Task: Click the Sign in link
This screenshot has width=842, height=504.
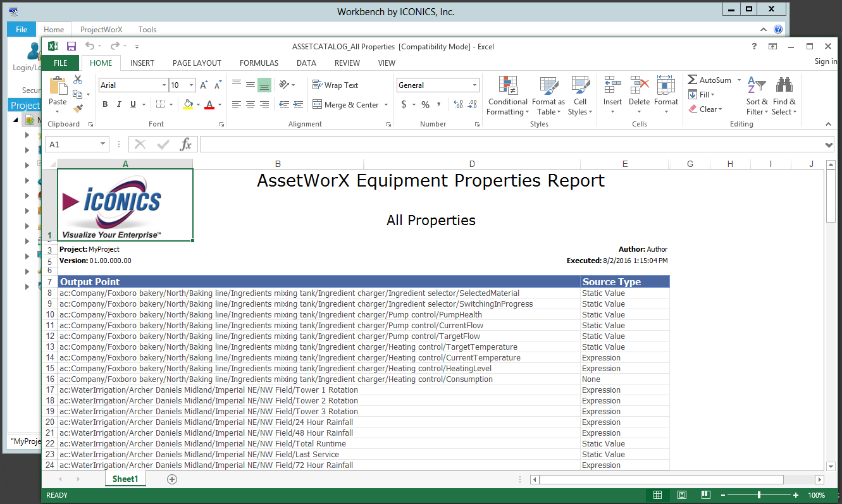Action: tap(826, 61)
